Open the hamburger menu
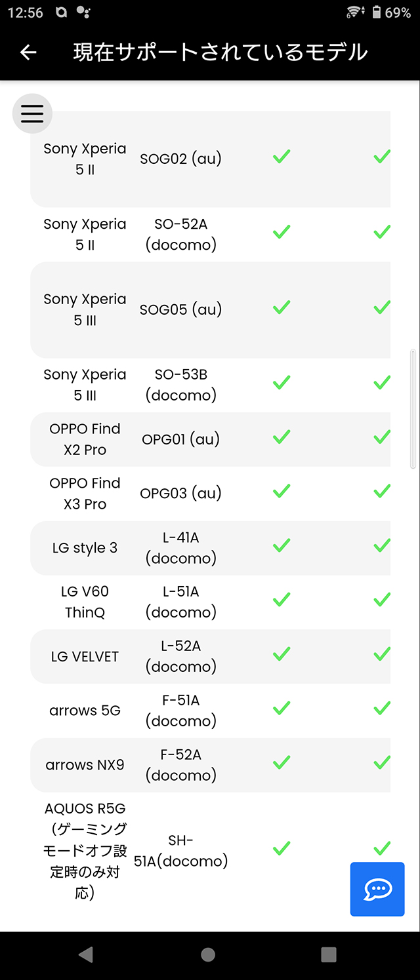Viewport: 420px width, 980px height. tap(32, 113)
